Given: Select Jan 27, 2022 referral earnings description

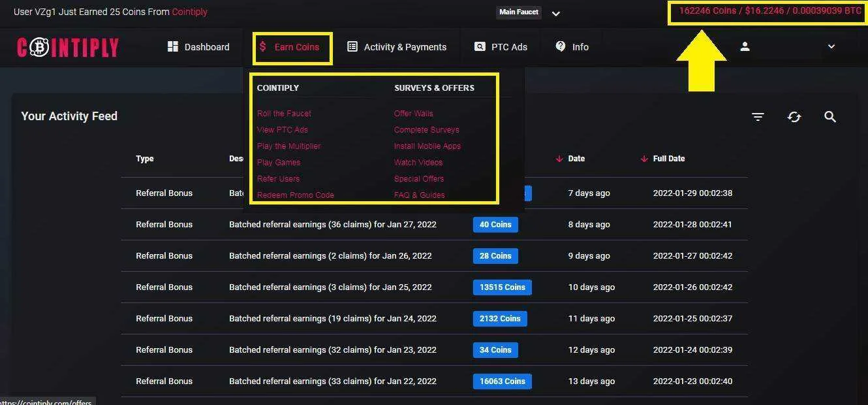Looking at the screenshot, I should [333, 225].
